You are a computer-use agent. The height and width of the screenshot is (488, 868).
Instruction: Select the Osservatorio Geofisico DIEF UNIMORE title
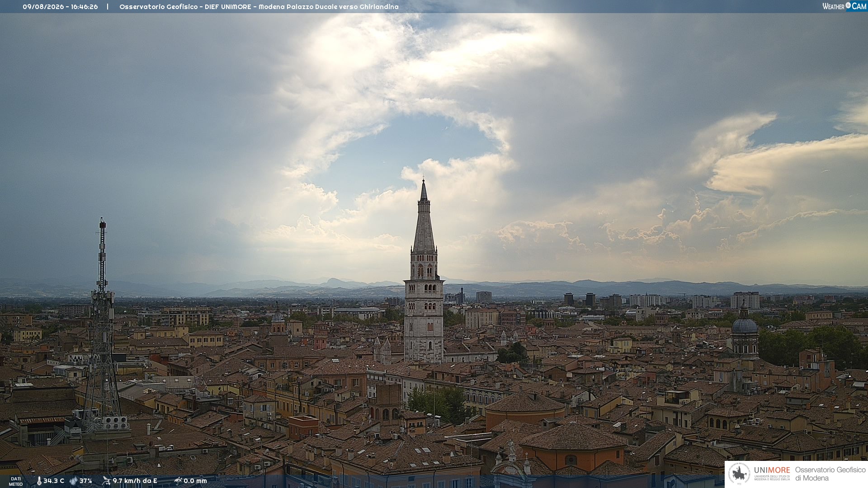coord(259,7)
